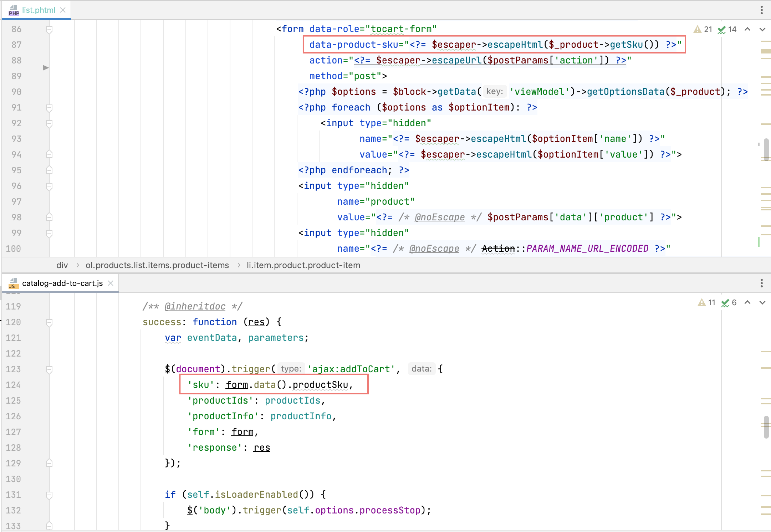The height and width of the screenshot is (532, 771).
Task: Click the warnings icon showing 21 in top editor
Action: click(698, 29)
